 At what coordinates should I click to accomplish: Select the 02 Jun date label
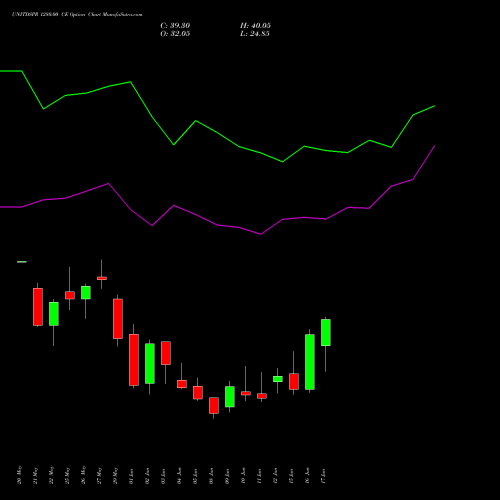click(147, 476)
